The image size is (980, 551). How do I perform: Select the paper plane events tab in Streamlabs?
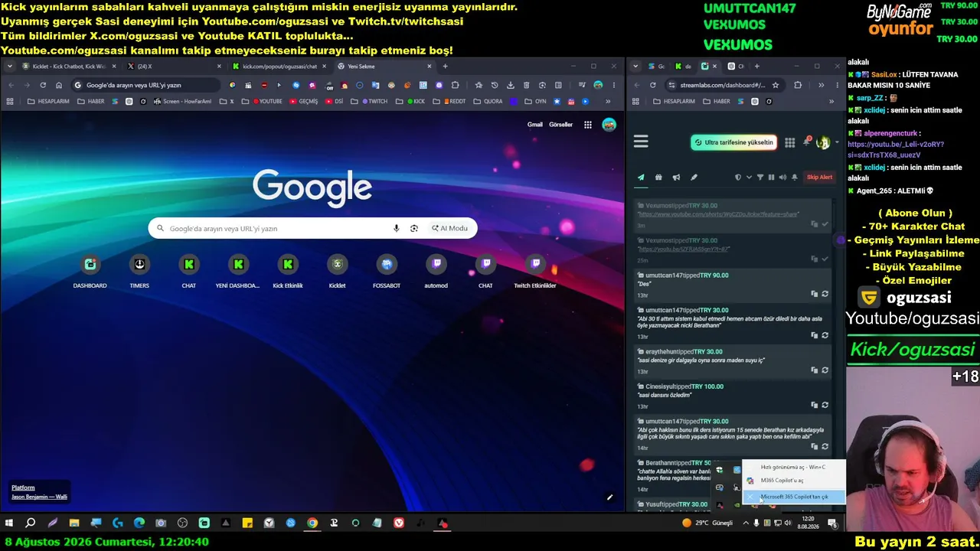(641, 178)
